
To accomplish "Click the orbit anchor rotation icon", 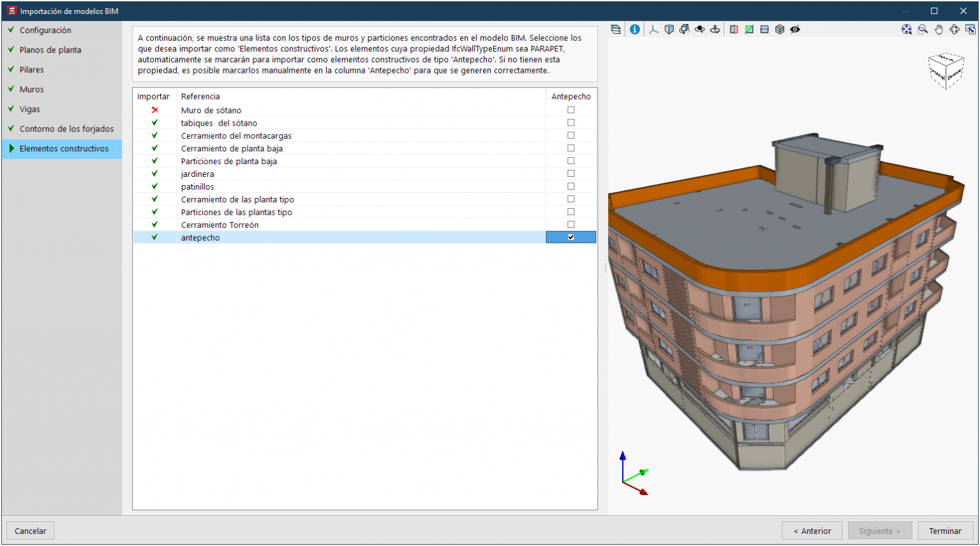I will [x=715, y=29].
